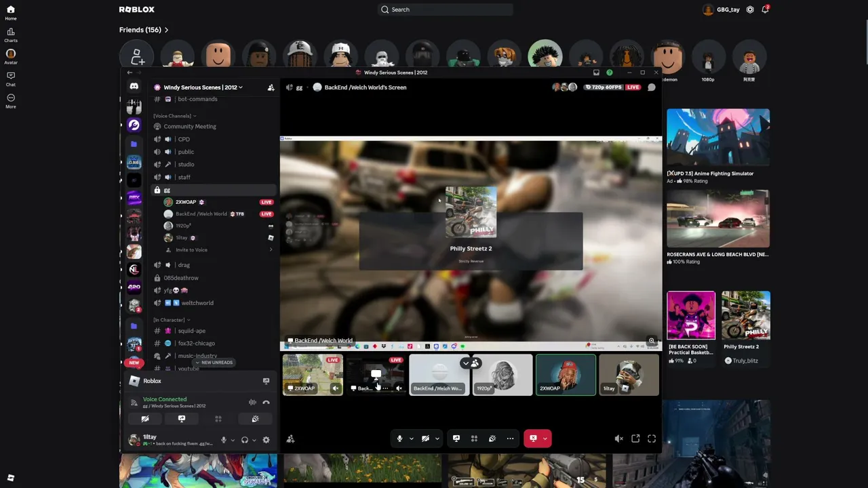Open output device arrow in user panel

(254, 440)
